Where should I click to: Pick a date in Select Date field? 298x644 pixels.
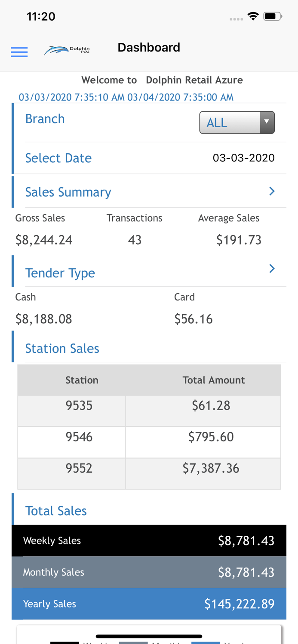pyautogui.click(x=243, y=158)
